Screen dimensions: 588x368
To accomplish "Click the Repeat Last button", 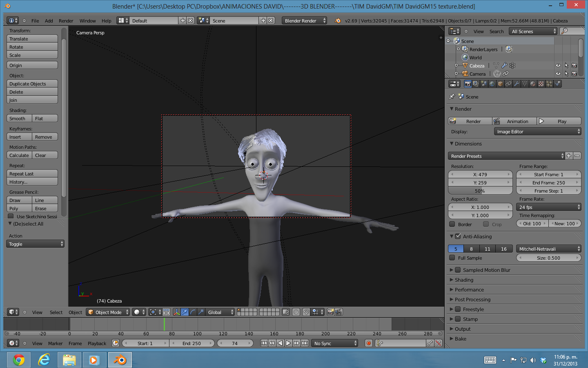I will coord(32,173).
